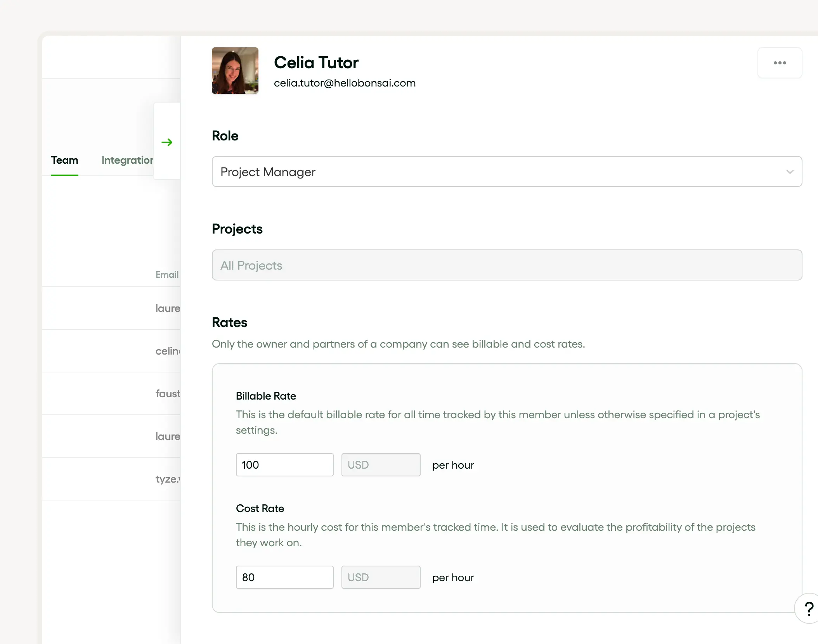Viewport: 818px width, 644px height.
Task: Switch to the Integrations tab
Action: pyautogui.click(x=127, y=160)
